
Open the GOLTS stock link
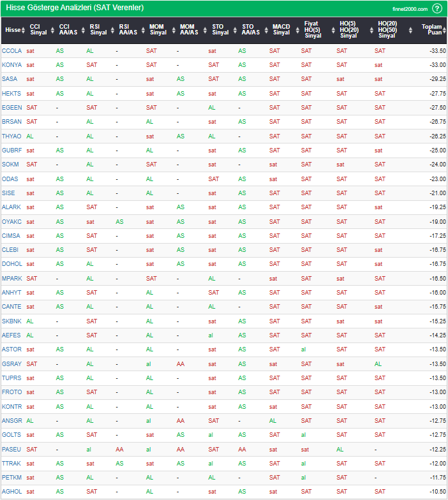tap(11, 435)
